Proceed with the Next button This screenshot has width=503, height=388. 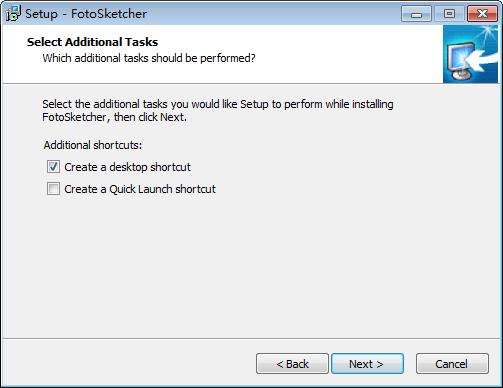(367, 364)
